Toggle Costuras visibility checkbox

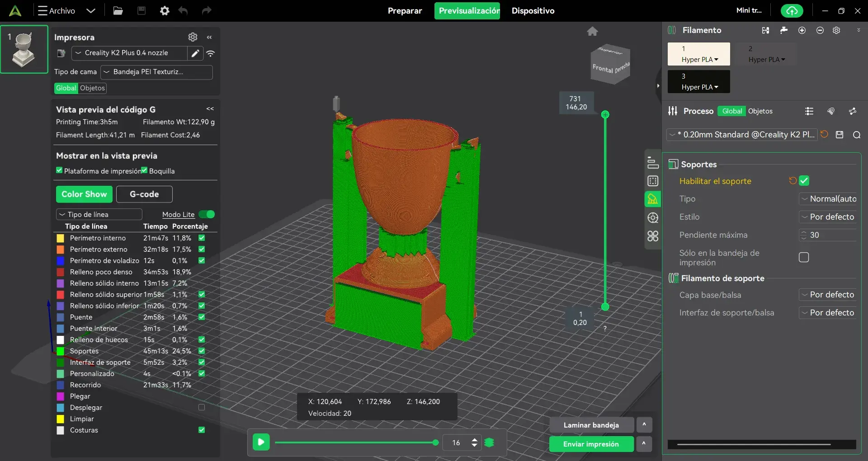click(x=202, y=430)
